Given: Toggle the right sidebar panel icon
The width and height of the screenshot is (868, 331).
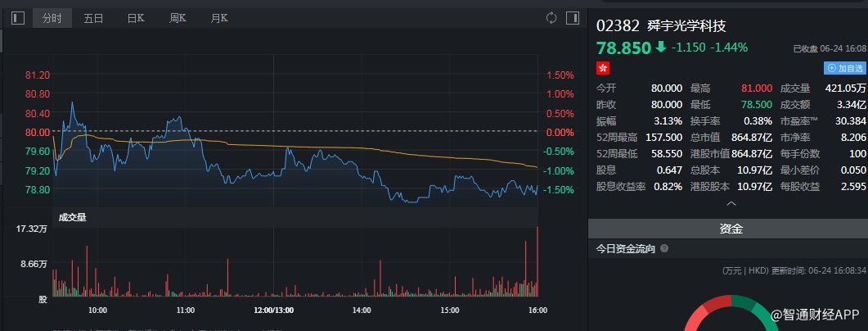Looking at the screenshot, I should (x=571, y=17).
